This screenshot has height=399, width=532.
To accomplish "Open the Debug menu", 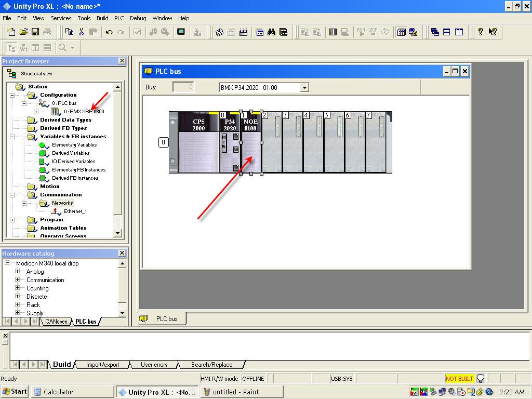I will pyautogui.click(x=138, y=18).
